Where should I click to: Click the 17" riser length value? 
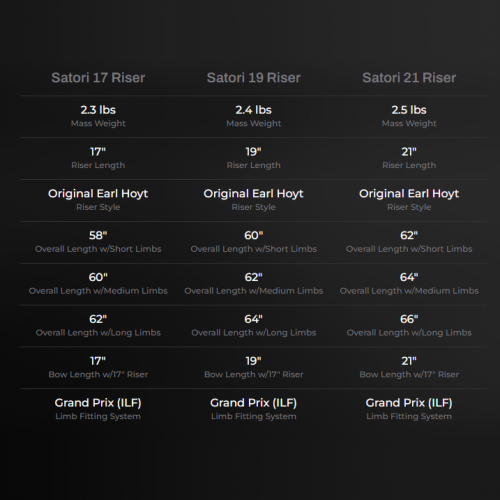click(98, 152)
